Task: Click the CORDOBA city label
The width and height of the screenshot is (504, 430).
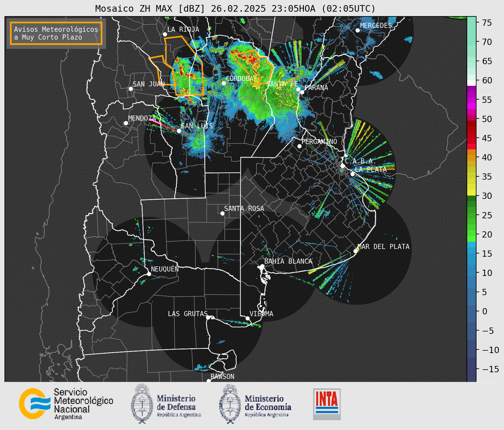Action: [x=240, y=78]
